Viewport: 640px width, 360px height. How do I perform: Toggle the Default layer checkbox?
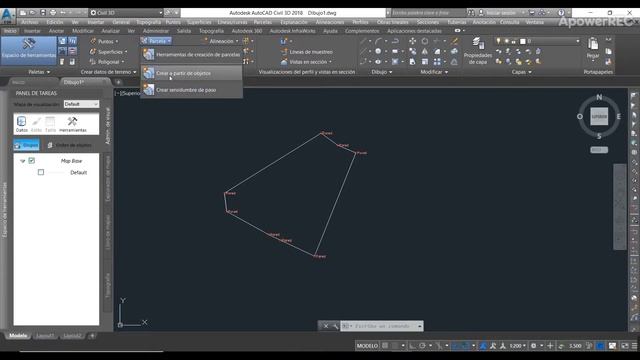coord(41,172)
